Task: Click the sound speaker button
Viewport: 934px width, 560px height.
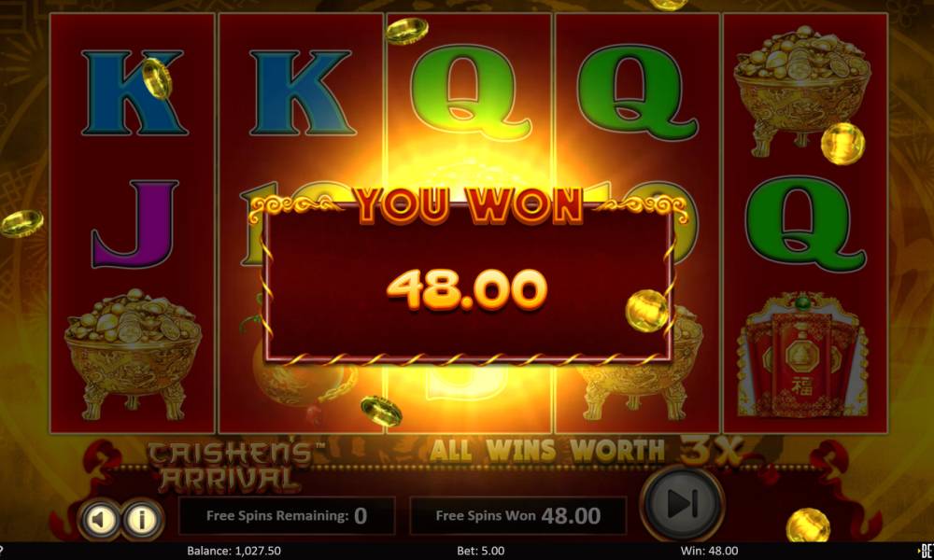Action: coord(100,519)
